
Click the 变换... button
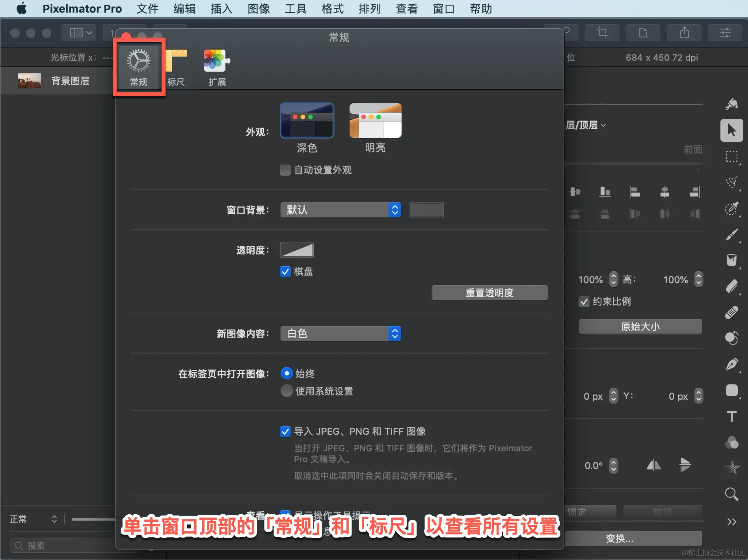[620, 538]
